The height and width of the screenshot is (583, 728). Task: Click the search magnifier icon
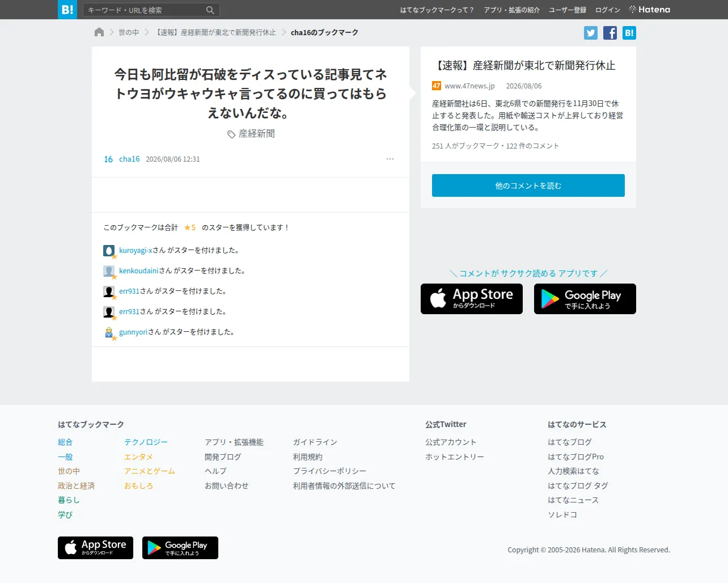(x=210, y=10)
